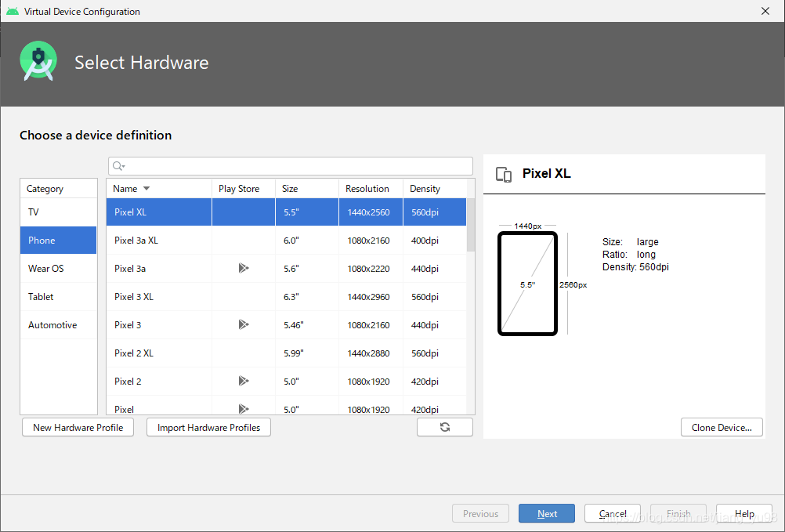Select the TV category
This screenshot has height=532, width=785.
click(59, 212)
